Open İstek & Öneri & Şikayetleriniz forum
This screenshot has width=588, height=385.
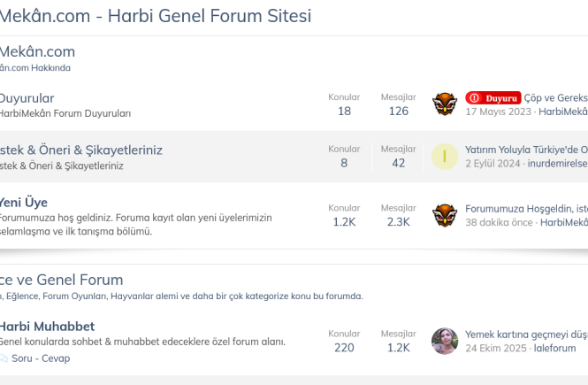tap(80, 150)
